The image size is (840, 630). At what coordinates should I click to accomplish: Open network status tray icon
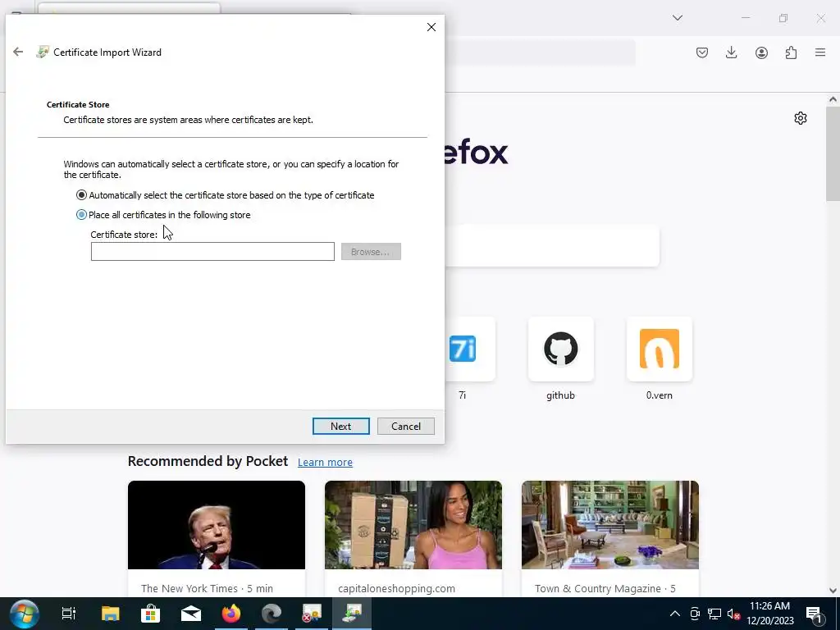point(714,614)
